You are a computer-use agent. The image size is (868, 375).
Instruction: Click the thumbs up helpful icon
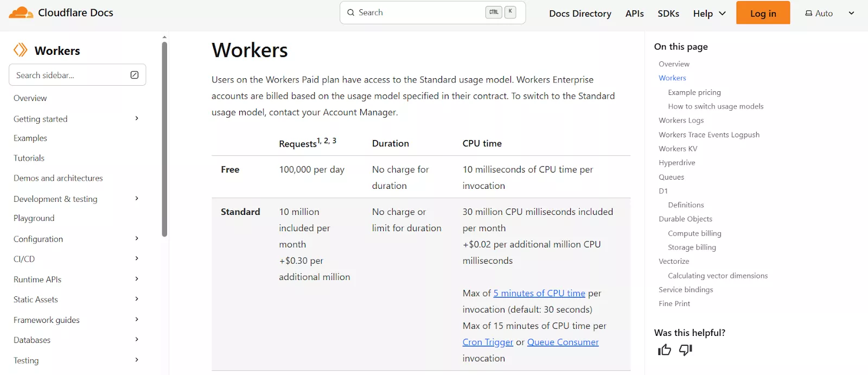pyautogui.click(x=665, y=350)
